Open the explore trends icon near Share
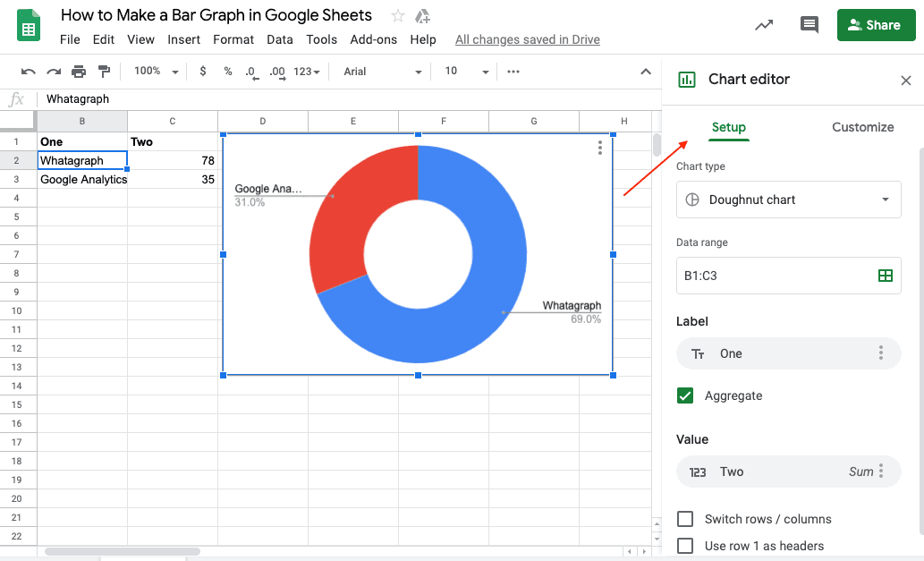This screenshot has height=561, width=924. pyautogui.click(x=764, y=25)
